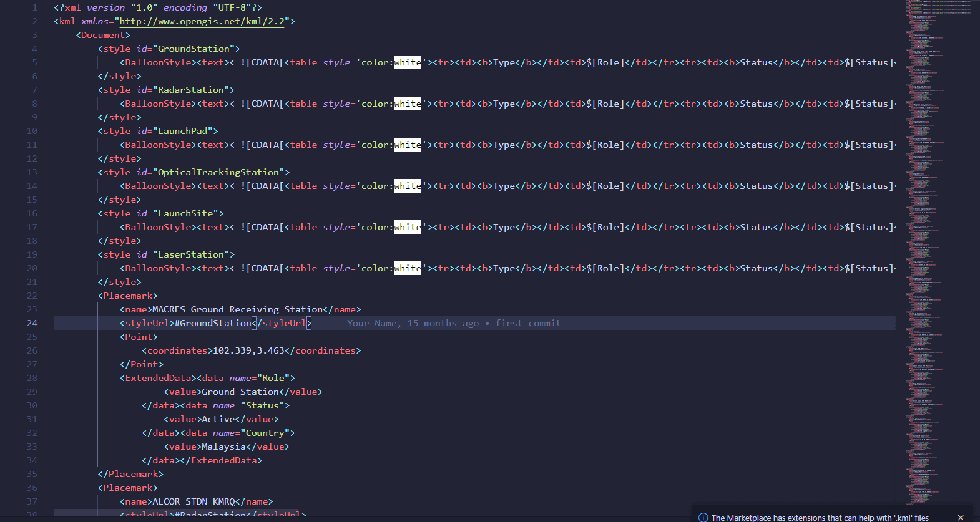Click the opening Point tag on line 25
The image size is (980, 522).
[139, 337]
